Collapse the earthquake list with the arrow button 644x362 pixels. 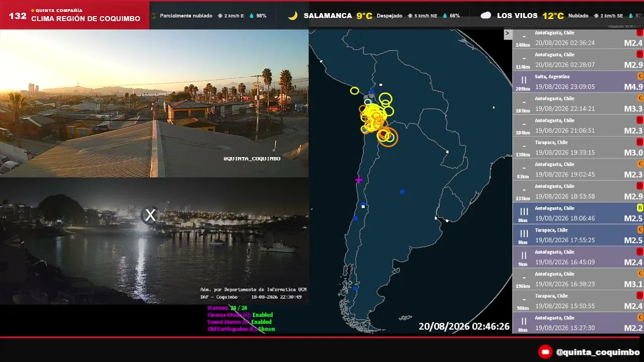click(x=507, y=34)
